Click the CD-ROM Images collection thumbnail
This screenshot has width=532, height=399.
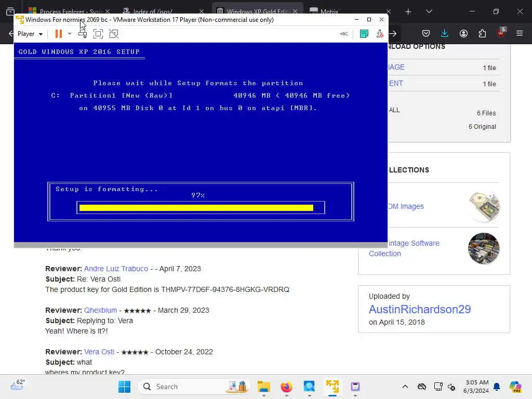(x=484, y=206)
